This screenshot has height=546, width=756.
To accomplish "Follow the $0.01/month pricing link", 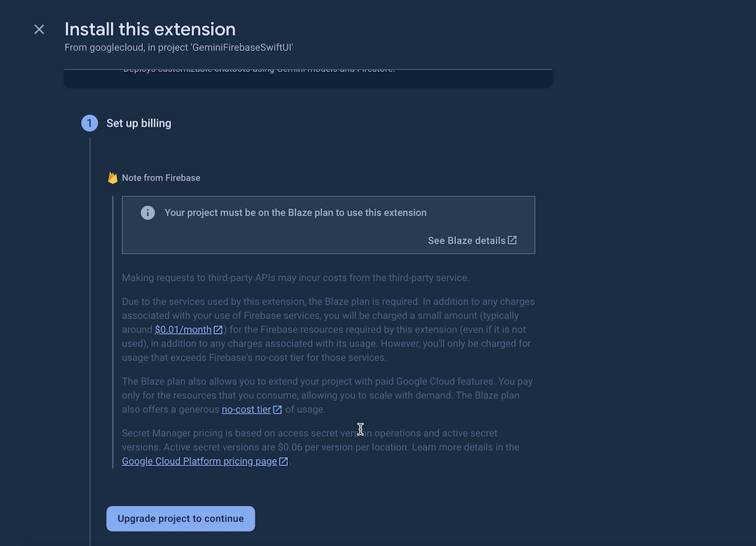I will 183,329.
